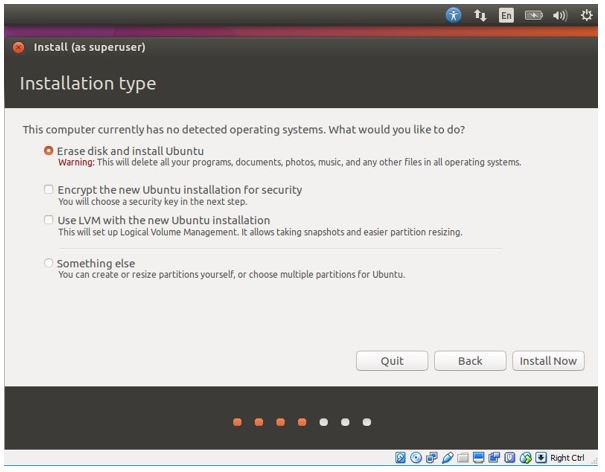Enable Encrypt the new Ubuntu installation checkbox
This screenshot has width=605, height=472.
48,189
